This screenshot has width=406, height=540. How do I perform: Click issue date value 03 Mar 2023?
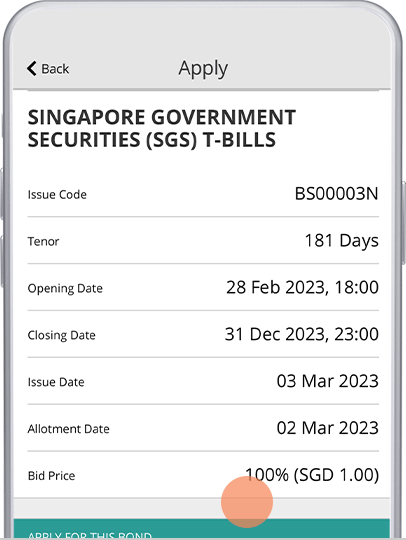(327, 381)
